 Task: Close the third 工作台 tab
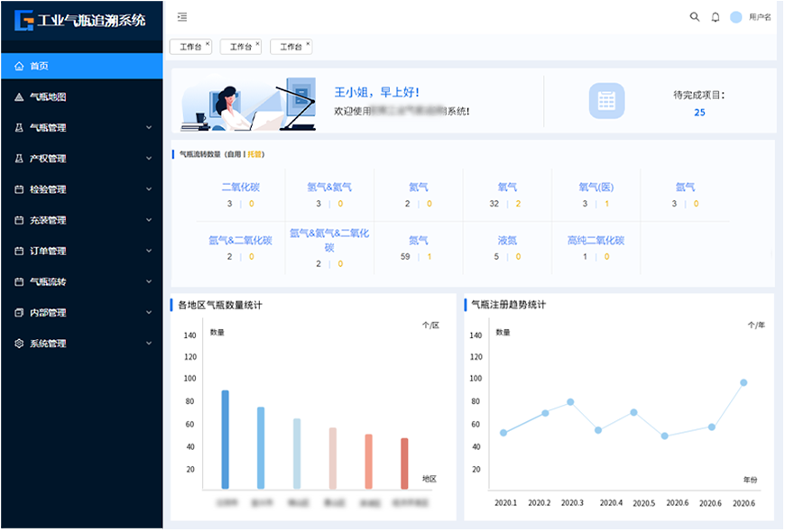pyautogui.click(x=308, y=43)
